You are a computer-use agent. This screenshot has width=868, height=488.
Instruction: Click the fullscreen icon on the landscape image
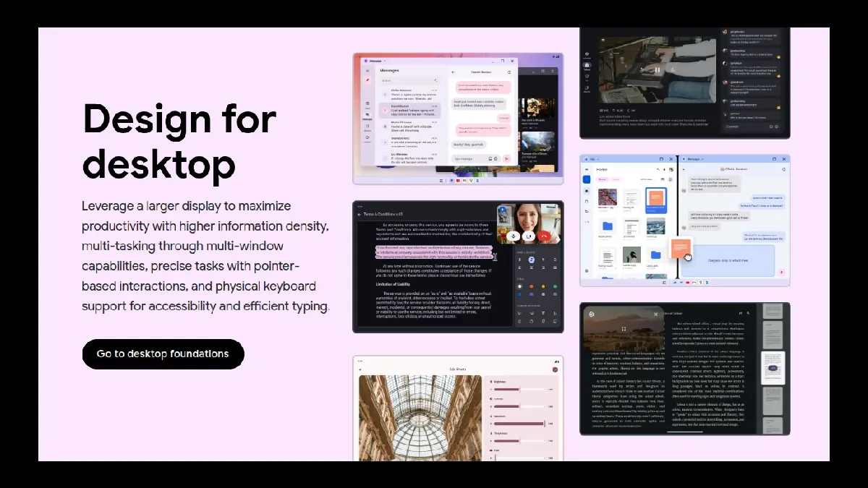click(x=624, y=329)
